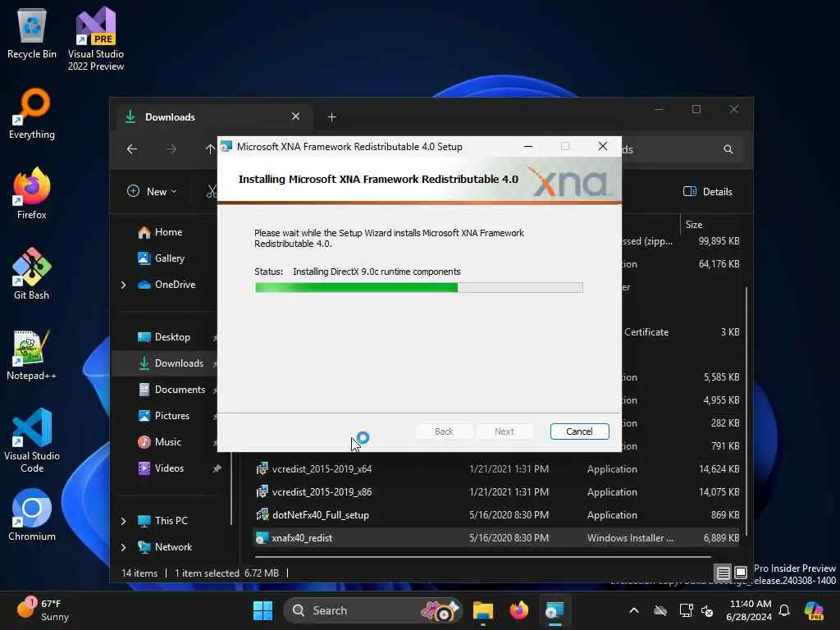Viewport: 840px width, 630px height.
Task: Open Git Bash desktop shortcut
Action: [32, 274]
